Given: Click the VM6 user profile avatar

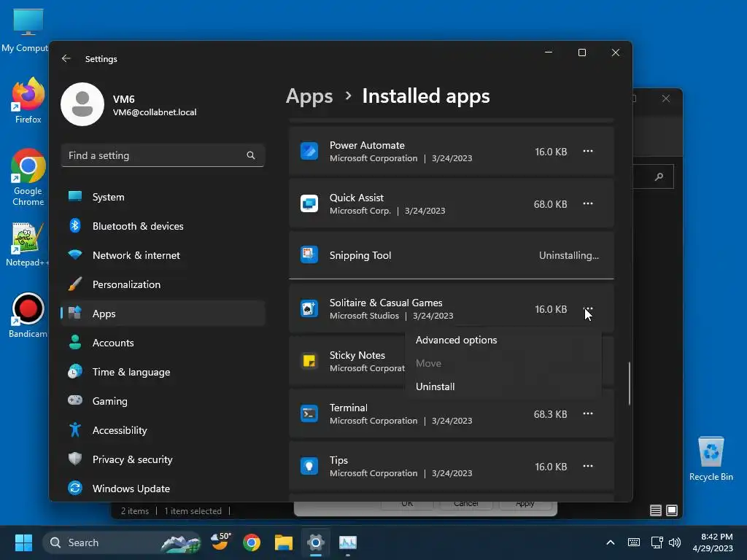Looking at the screenshot, I should [x=82, y=104].
